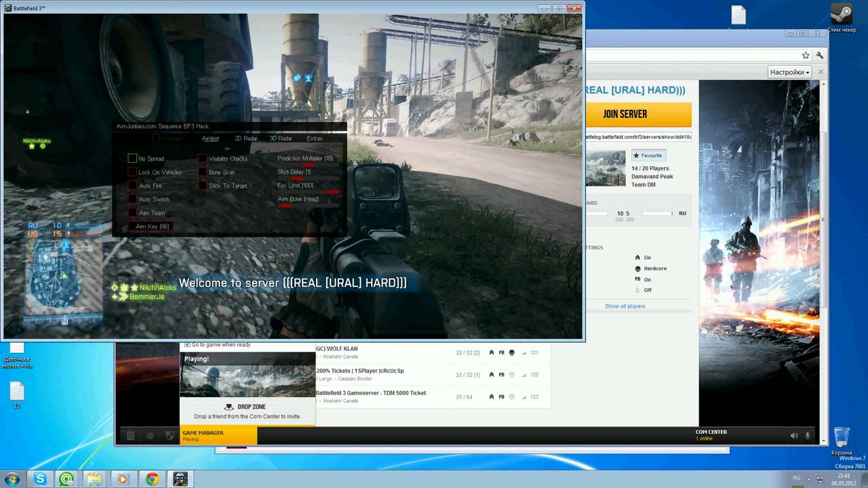Check the Visibility Checks box
The image size is (868, 488).
pyautogui.click(x=203, y=159)
